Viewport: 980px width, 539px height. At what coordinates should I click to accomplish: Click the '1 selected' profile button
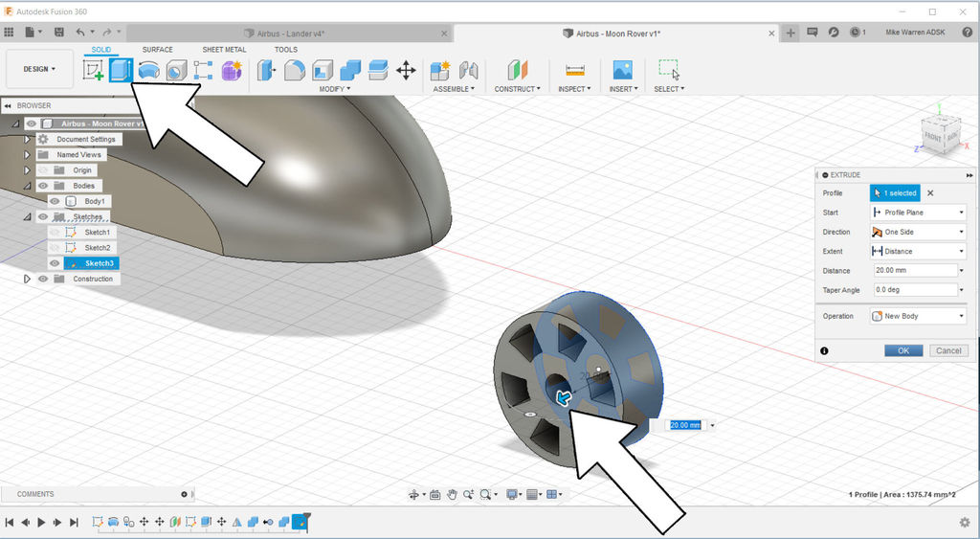[895, 193]
